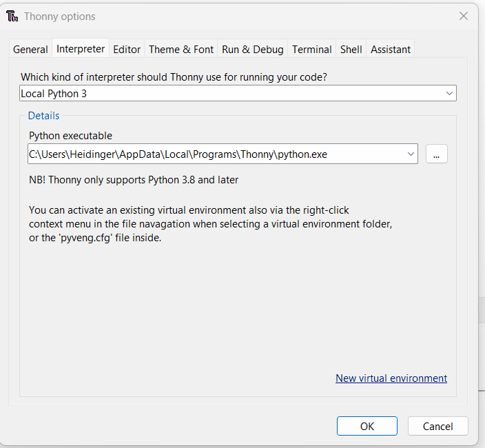The width and height of the screenshot is (485, 448).
Task: Open the interpreter kind dropdown arrow
Action: (449, 93)
